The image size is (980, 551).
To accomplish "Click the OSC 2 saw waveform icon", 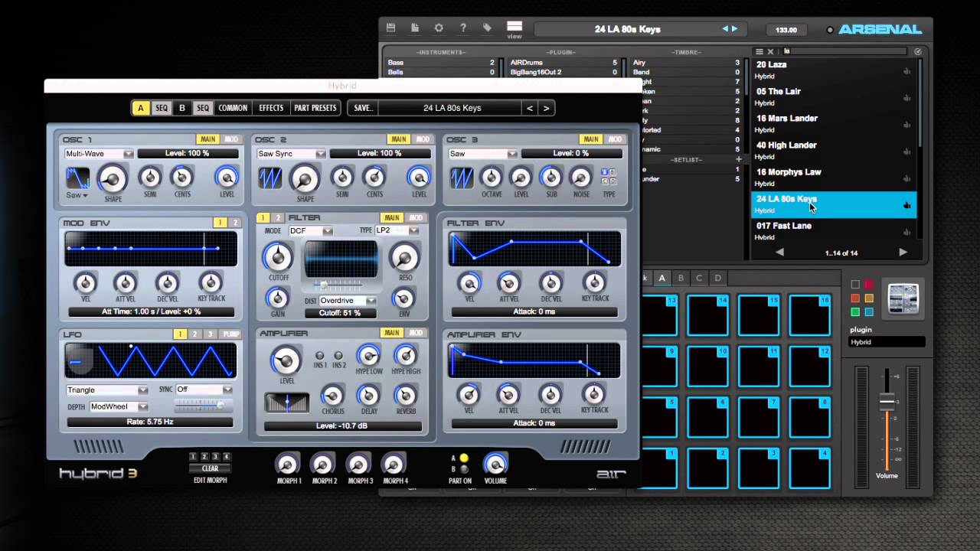I will click(270, 178).
